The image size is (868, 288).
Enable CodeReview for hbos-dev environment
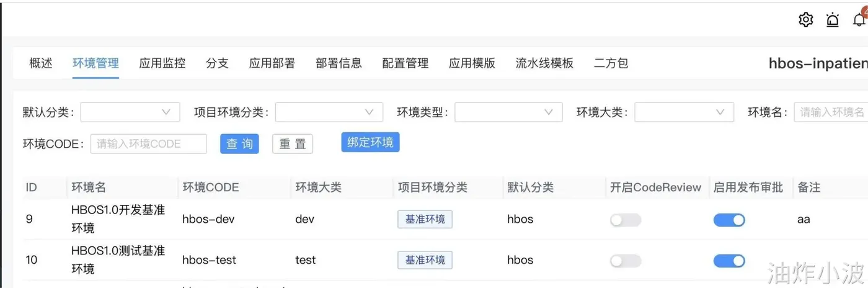(626, 220)
